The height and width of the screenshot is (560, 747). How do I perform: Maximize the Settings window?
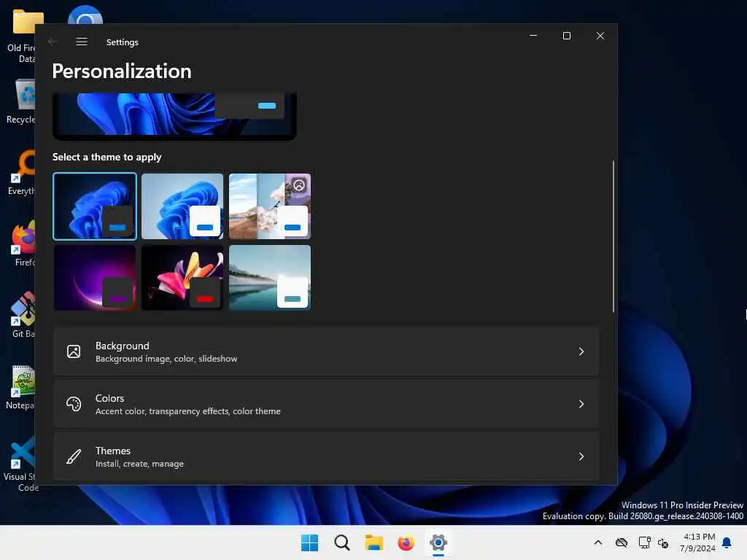567,36
